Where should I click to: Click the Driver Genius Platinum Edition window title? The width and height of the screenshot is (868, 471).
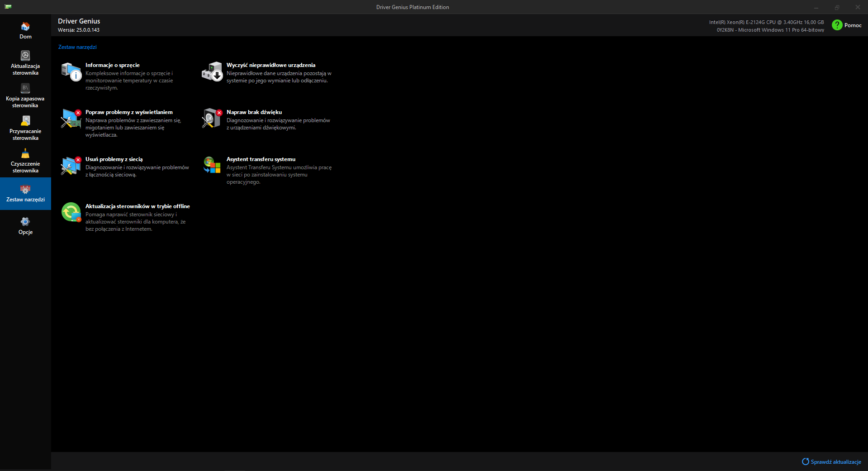(413, 7)
